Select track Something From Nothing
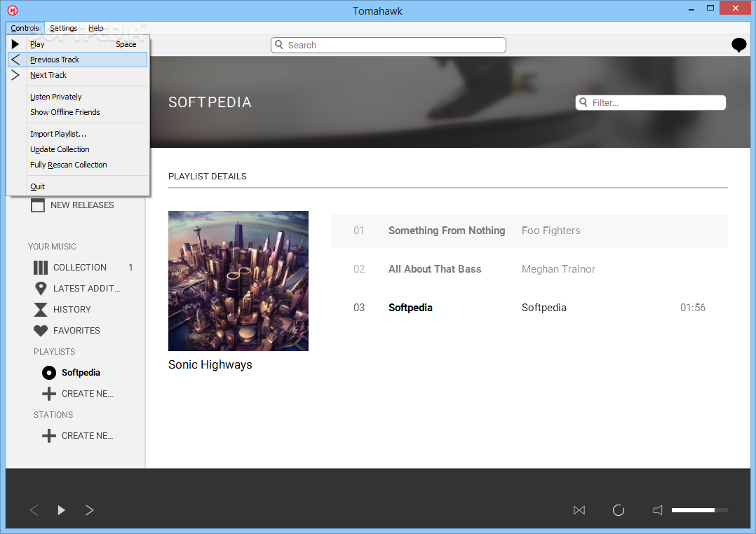The width and height of the screenshot is (756, 534). click(x=447, y=231)
